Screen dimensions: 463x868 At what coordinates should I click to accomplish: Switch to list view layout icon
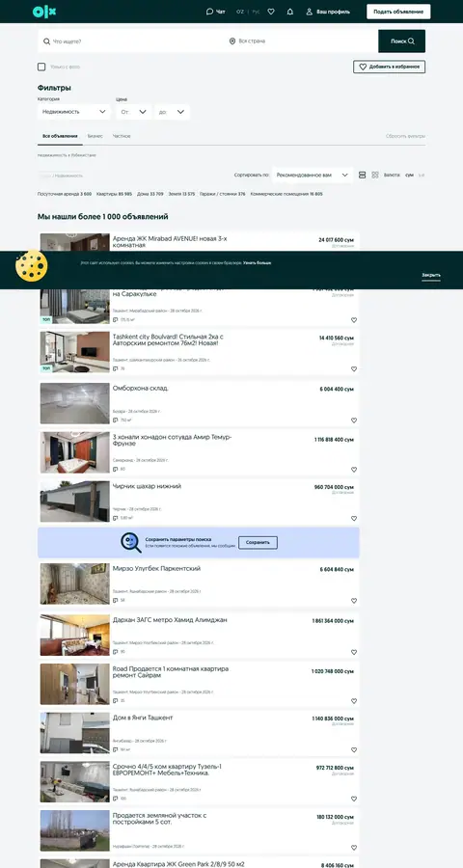pyautogui.click(x=363, y=175)
